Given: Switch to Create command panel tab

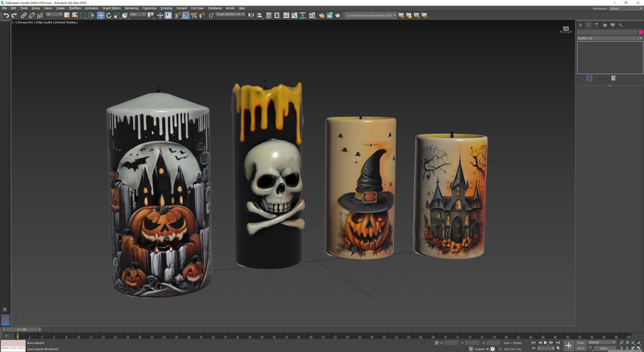Looking at the screenshot, I should 580,25.
